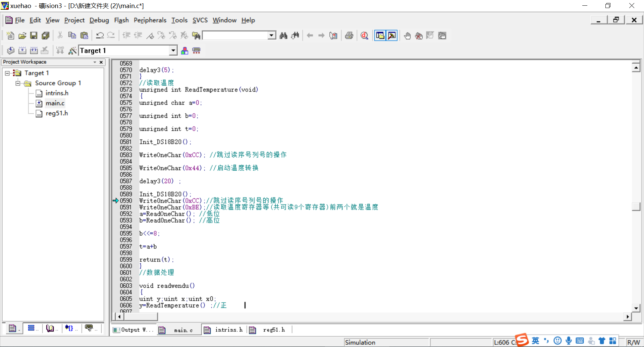Switch to the main.c editor tab
This screenshot has height=347, width=644.
coord(179,330)
